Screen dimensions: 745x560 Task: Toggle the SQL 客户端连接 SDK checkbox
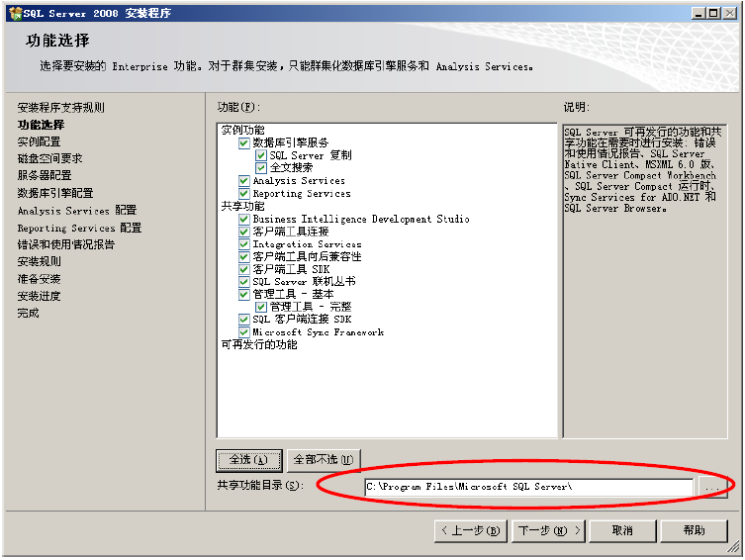coord(243,320)
